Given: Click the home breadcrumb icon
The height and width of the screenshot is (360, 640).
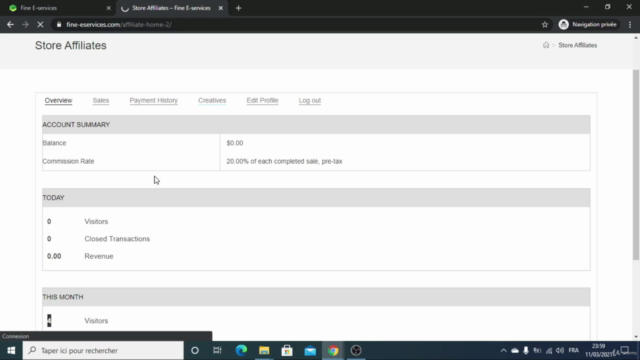Looking at the screenshot, I should pyautogui.click(x=546, y=45).
